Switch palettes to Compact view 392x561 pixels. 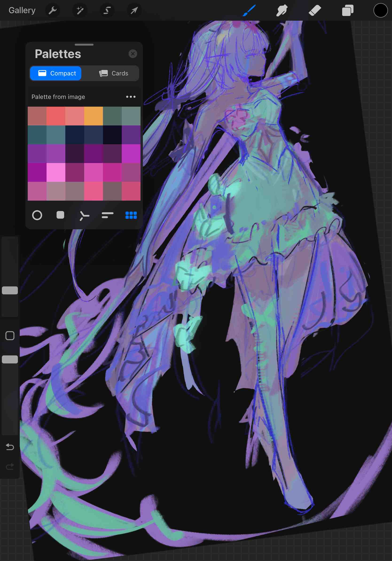click(56, 73)
